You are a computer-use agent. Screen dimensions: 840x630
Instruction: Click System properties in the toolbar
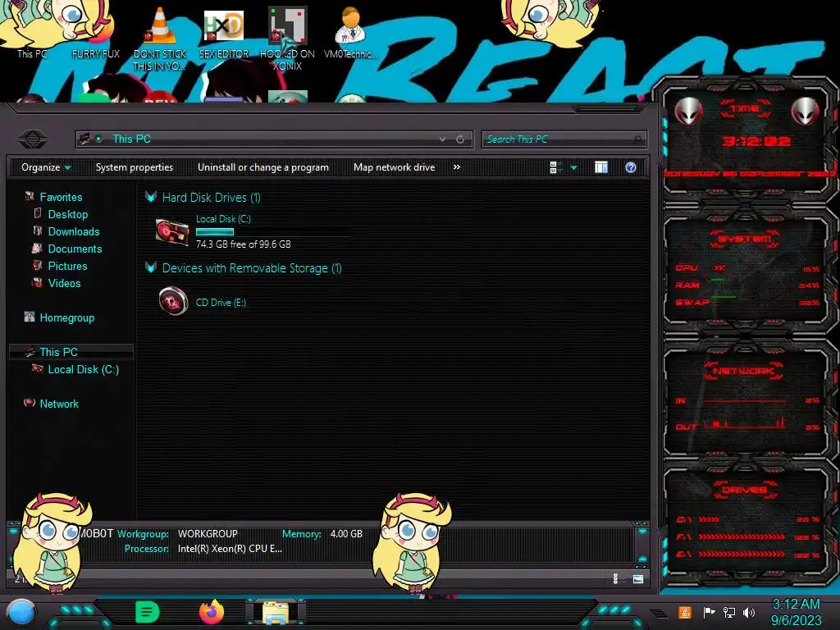135,167
